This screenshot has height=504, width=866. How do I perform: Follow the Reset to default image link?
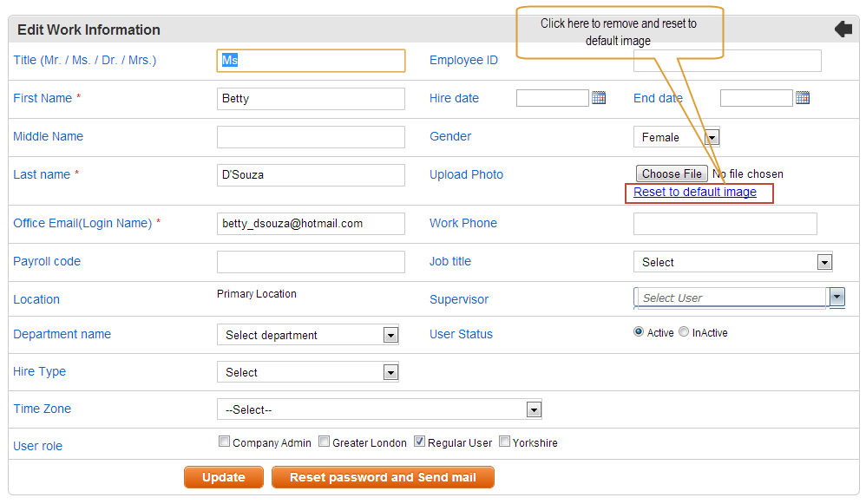pyautogui.click(x=695, y=192)
